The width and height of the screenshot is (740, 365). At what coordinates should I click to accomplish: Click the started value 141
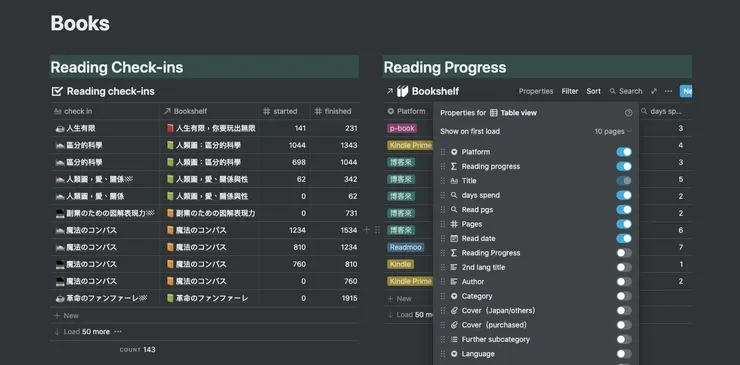click(x=300, y=128)
